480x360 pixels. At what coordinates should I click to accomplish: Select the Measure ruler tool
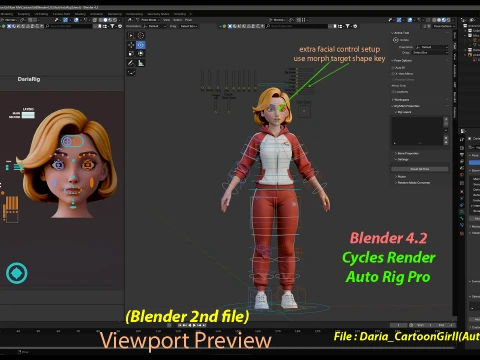(x=141, y=63)
